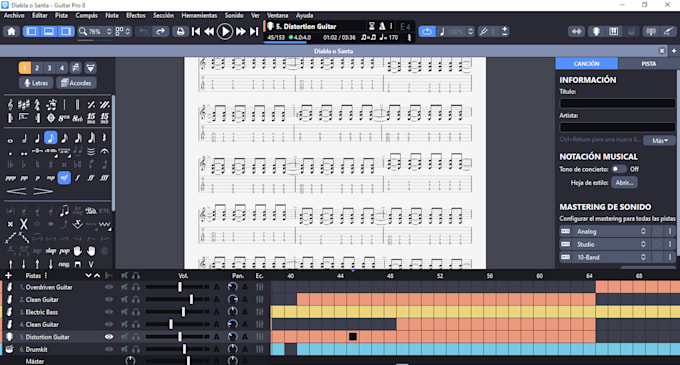The image size is (680, 365).
Task: Toggle the count-in hourglass icon
Action: 372,26
